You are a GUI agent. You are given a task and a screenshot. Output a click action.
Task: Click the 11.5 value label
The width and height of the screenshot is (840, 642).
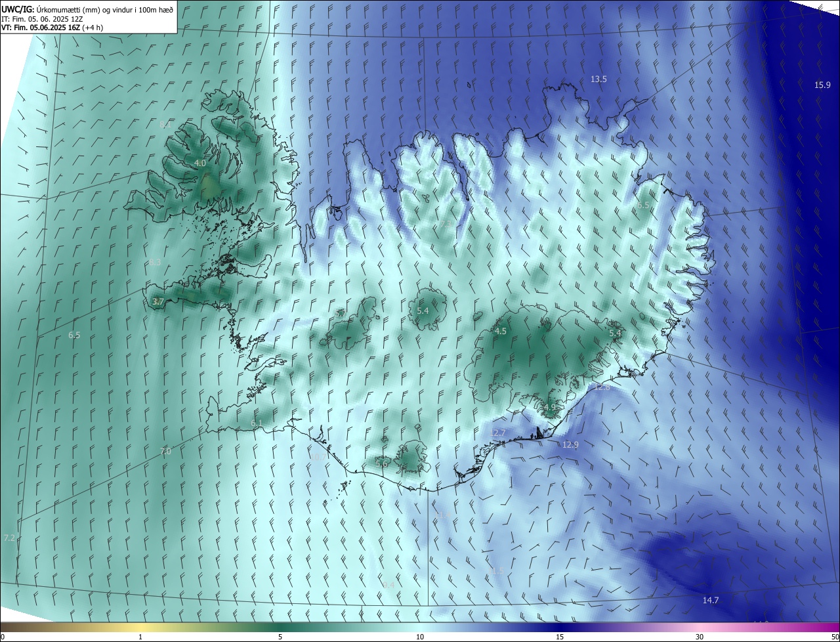[497, 570]
